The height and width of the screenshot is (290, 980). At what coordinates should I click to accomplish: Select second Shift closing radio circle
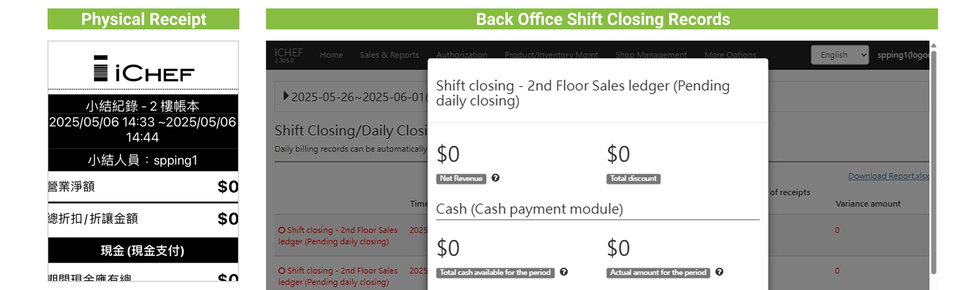(x=281, y=271)
